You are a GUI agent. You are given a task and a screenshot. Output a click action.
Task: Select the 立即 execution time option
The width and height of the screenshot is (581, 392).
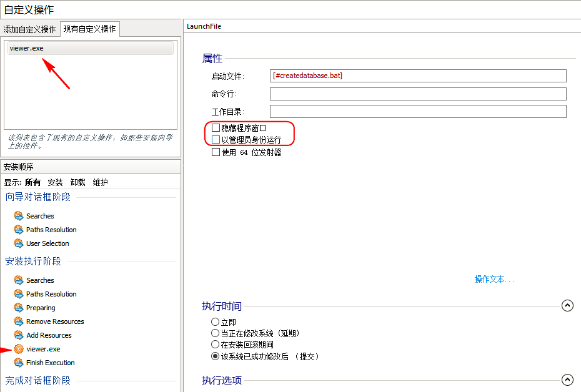coord(216,322)
